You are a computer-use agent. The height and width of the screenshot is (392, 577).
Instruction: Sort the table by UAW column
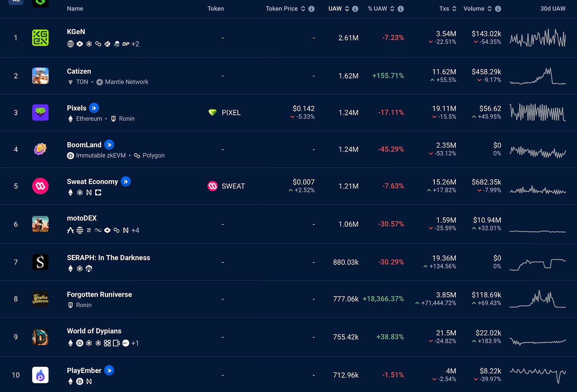pyautogui.click(x=347, y=9)
